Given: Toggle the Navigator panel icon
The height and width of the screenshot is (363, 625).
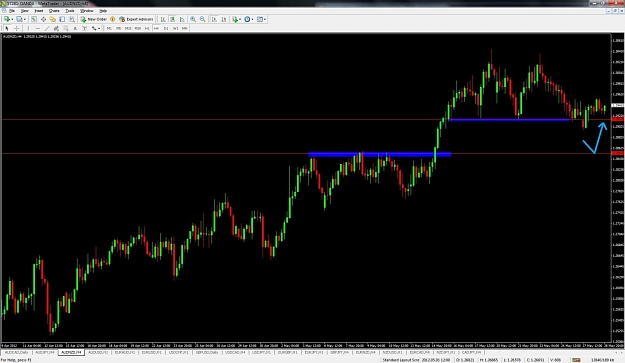Looking at the screenshot, I should [53, 19].
